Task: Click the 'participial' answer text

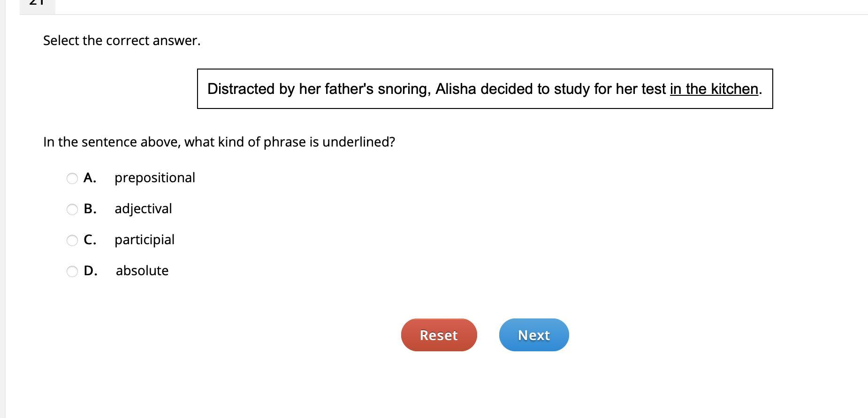Action: tap(144, 240)
